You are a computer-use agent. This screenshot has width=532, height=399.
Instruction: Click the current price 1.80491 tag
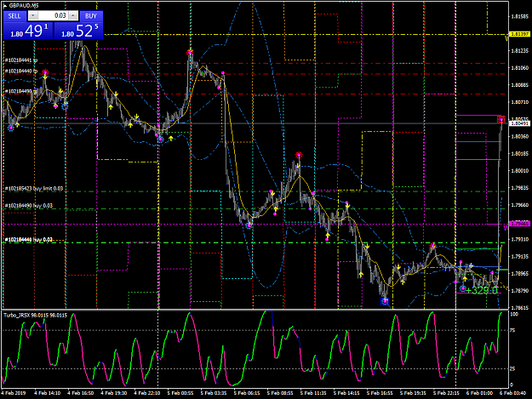(x=520, y=123)
